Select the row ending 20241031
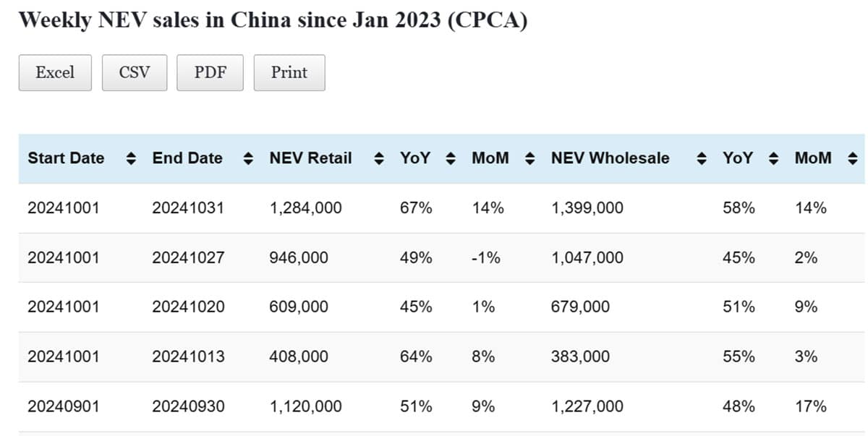The width and height of the screenshot is (868, 436). click(x=188, y=208)
